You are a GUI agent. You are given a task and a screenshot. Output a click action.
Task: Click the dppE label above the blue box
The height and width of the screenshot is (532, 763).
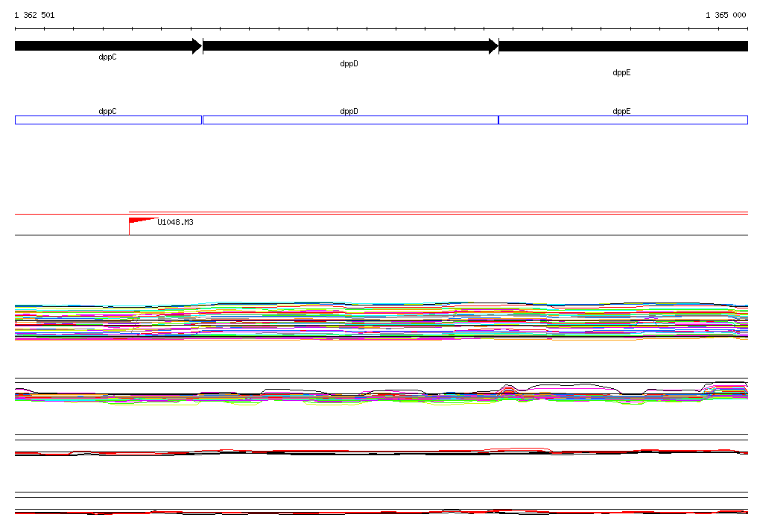pyautogui.click(x=621, y=112)
